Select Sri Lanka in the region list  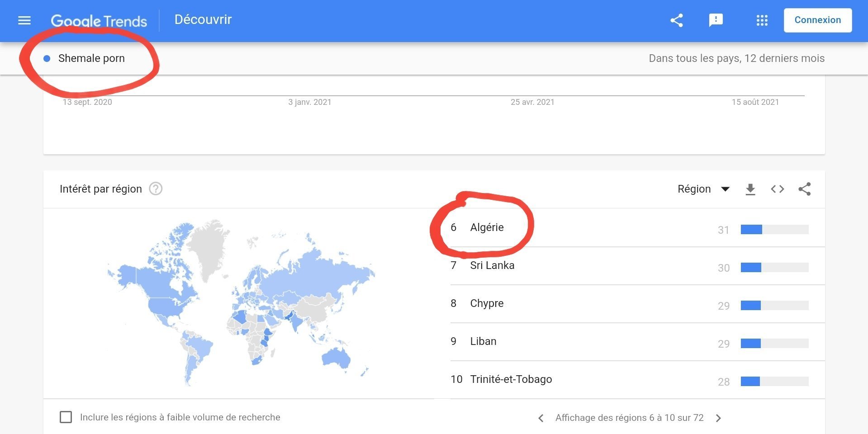492,265
